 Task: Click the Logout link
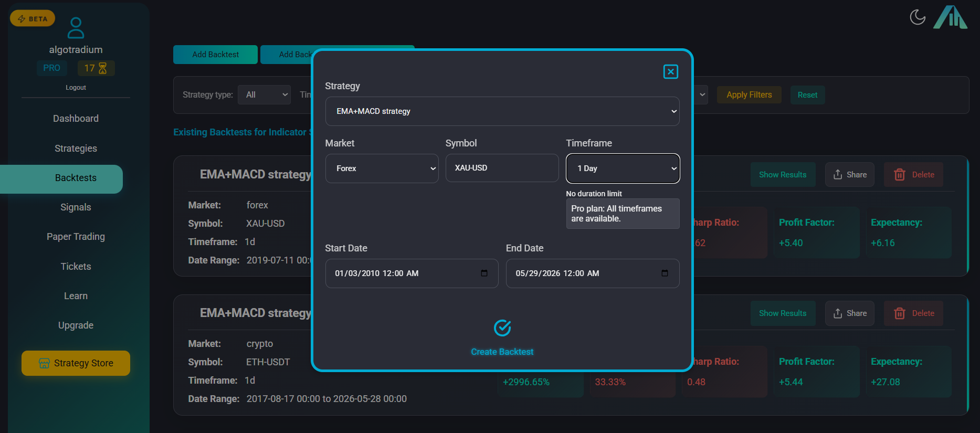[76, 88]
